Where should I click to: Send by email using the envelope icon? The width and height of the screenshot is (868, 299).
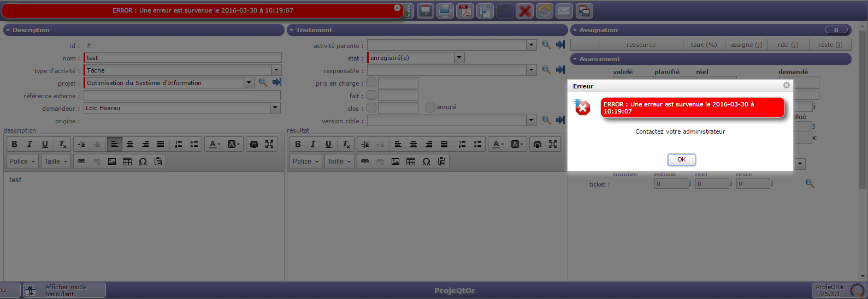coord(564,11)
